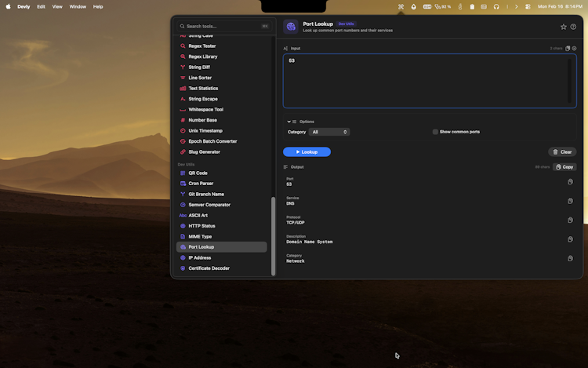The height and width of the screenshot is (368, 588).
Task: Open the Help menu
Action: pyautogui.click(x=98, y=6)
